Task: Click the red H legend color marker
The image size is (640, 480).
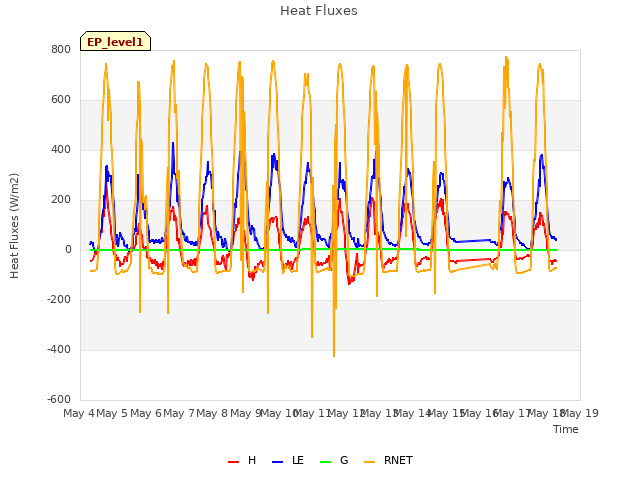Action: [x=233, y=462]
